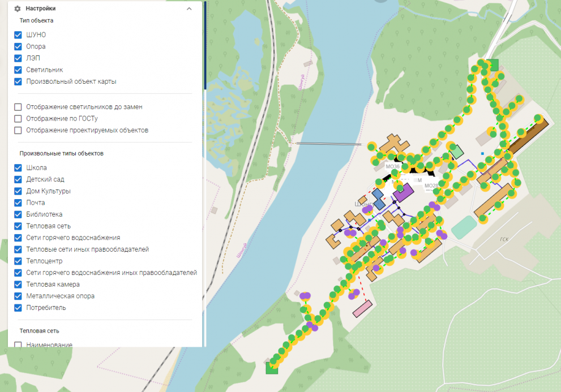The image size is (561, 392).
Task: Click the MO28 label on map
Action: tap(431, 186)
